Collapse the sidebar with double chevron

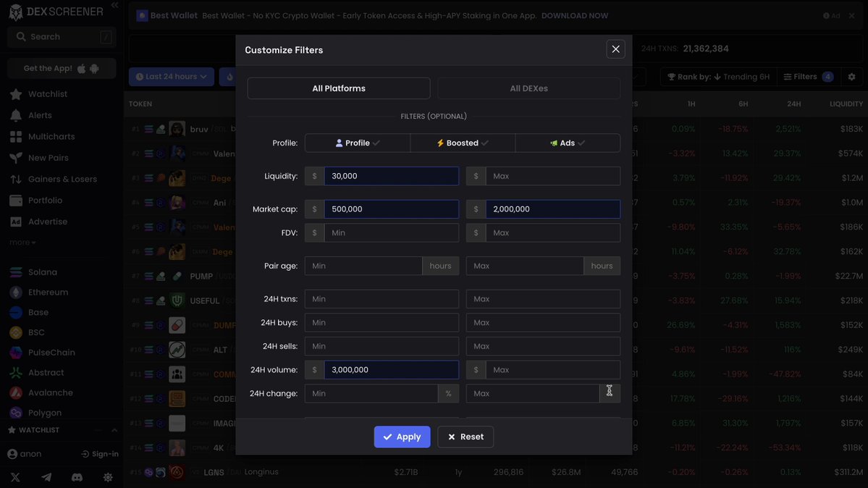coord(114,6)
